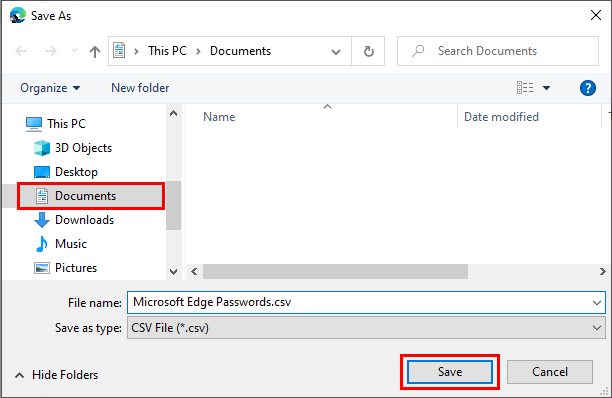Open Downloads in the sidebar

tap(84, 220)
